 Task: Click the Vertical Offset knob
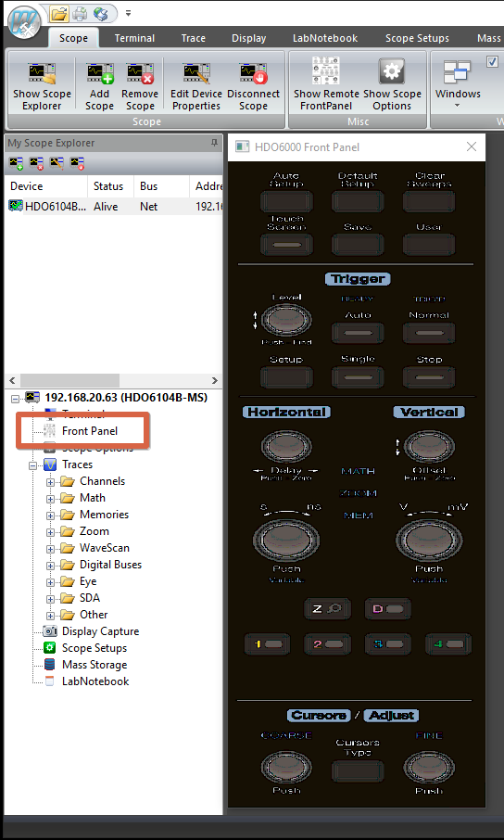429,446
